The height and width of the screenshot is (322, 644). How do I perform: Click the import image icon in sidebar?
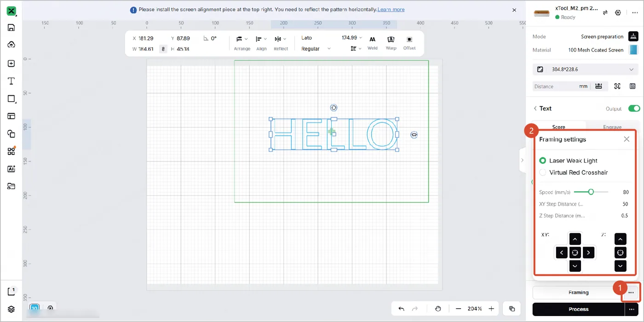[11, 63]
